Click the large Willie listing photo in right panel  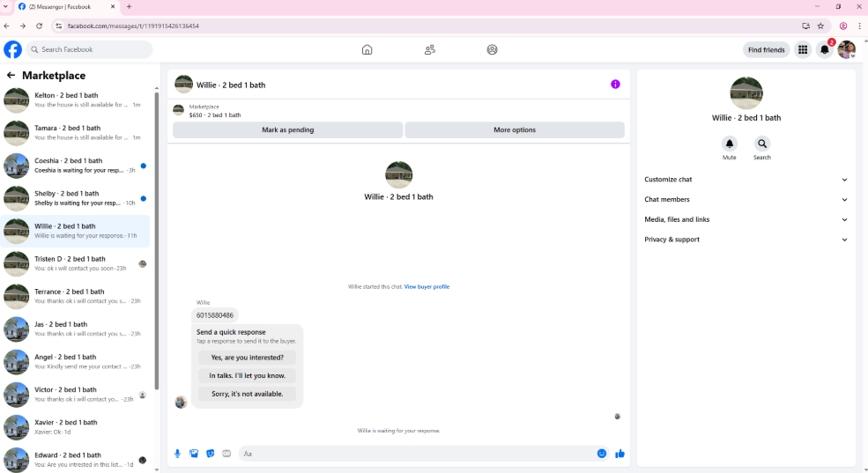click(746, 93)
